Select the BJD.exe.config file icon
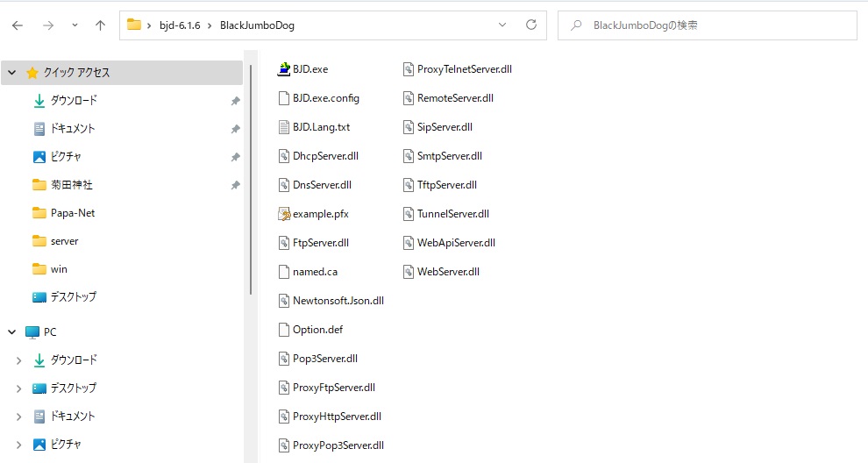 (x=283, y=98)
